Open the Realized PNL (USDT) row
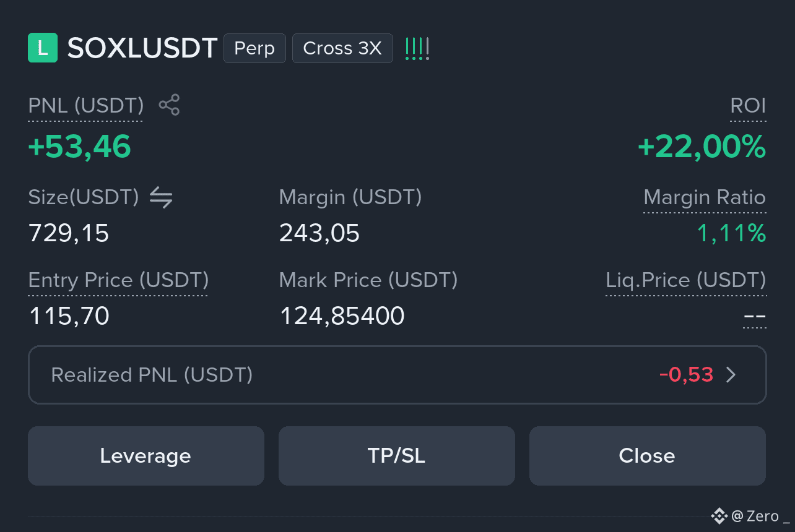This screenshot has width=795, height=532. pos(397,375)
